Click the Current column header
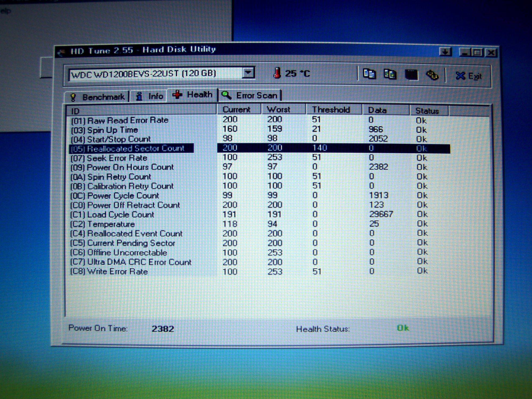 click(x=239, y=109)
